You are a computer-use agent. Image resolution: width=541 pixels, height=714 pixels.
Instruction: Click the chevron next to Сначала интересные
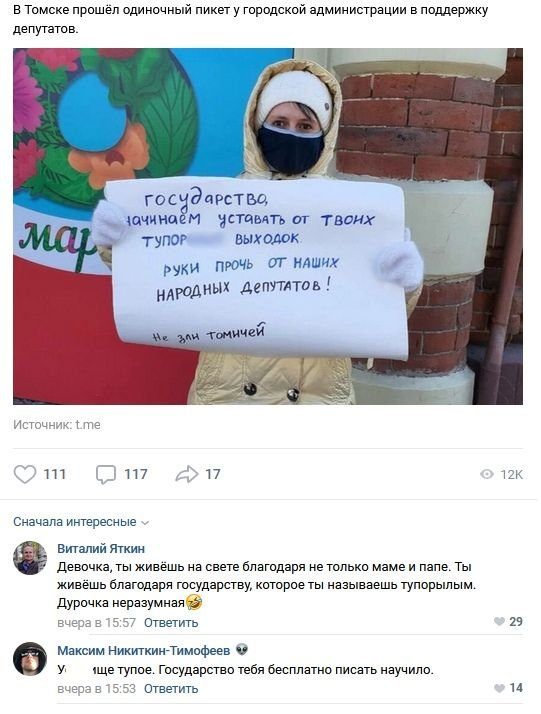point(145,523)
